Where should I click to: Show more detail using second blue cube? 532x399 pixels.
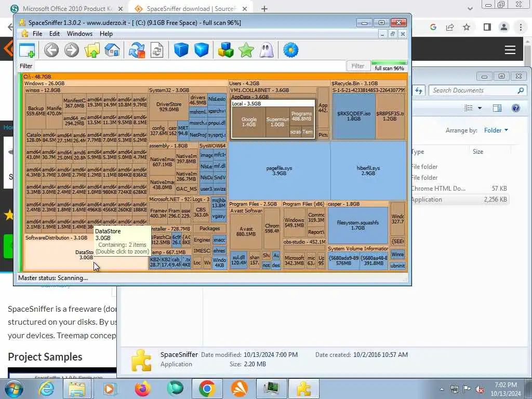click(202, 50)
